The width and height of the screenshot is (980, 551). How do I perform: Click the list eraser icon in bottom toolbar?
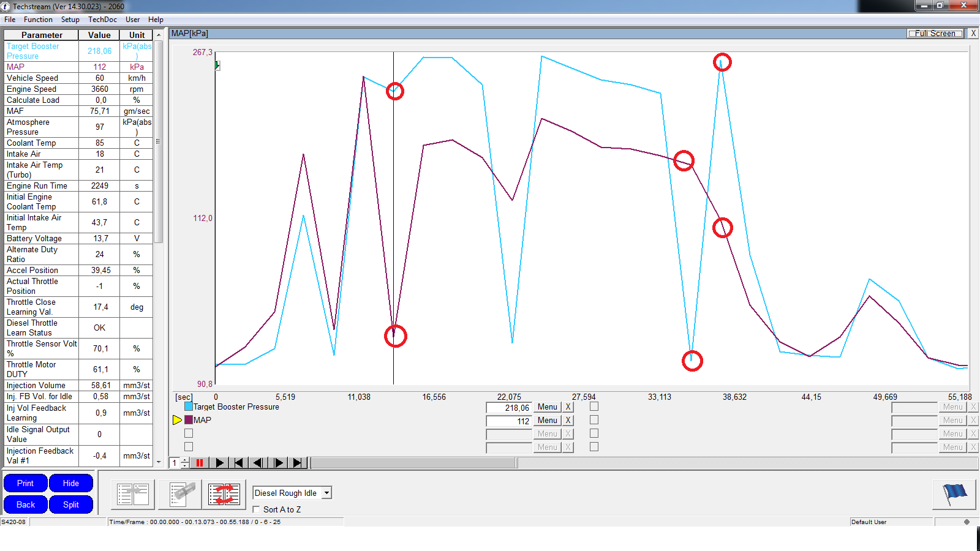(x=180, y=494)
